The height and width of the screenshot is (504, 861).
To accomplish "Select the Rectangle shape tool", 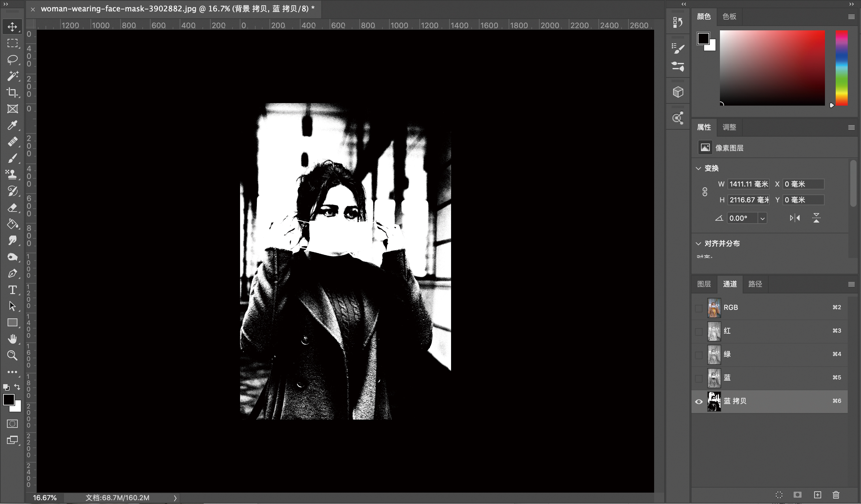I will pyautogui.click(x=13, y=323).
